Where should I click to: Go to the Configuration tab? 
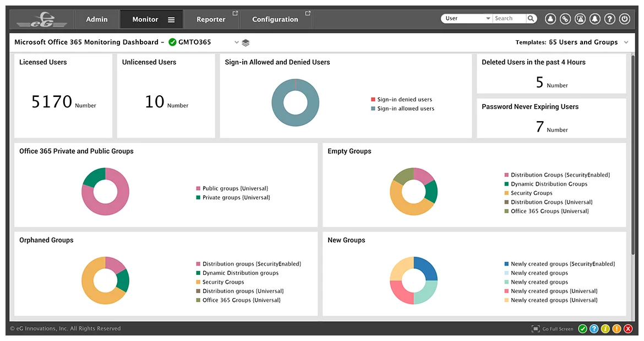click(x=275, y=19)
